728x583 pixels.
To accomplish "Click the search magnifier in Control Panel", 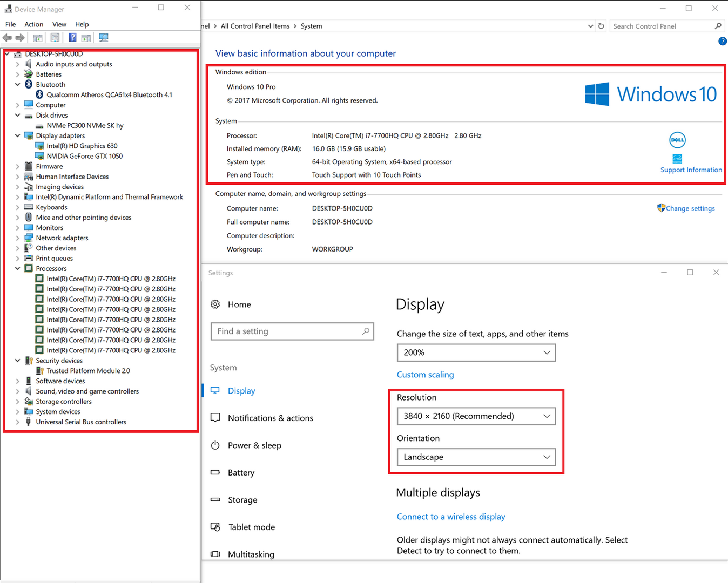I will (718, 26).
